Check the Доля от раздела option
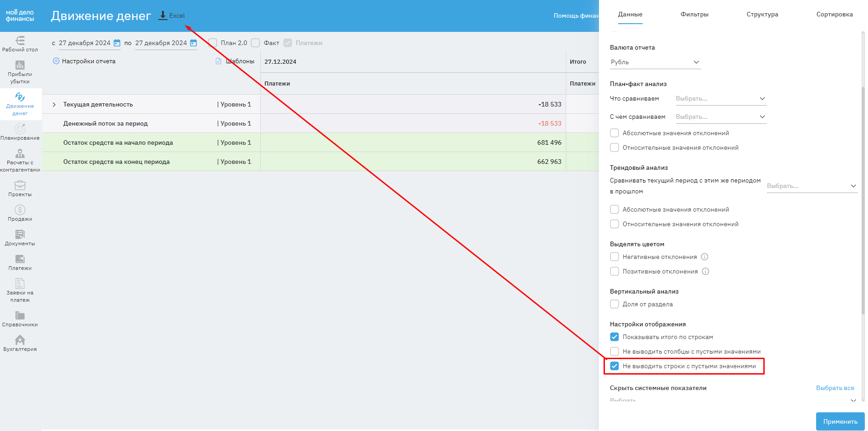This screenshot has height=431, width=868. tap(614, 304)
